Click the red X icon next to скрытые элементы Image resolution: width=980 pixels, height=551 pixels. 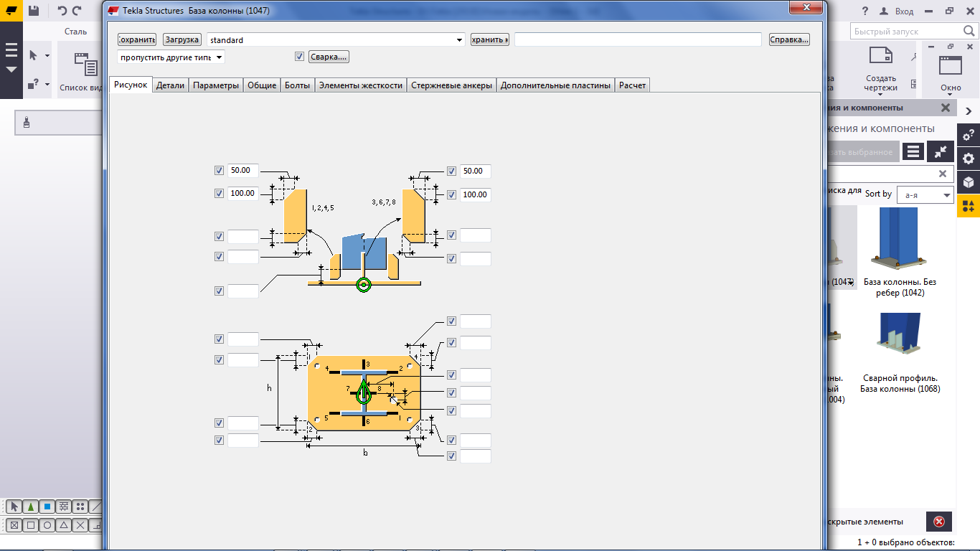pyautogui.click(x=939, y=522)
